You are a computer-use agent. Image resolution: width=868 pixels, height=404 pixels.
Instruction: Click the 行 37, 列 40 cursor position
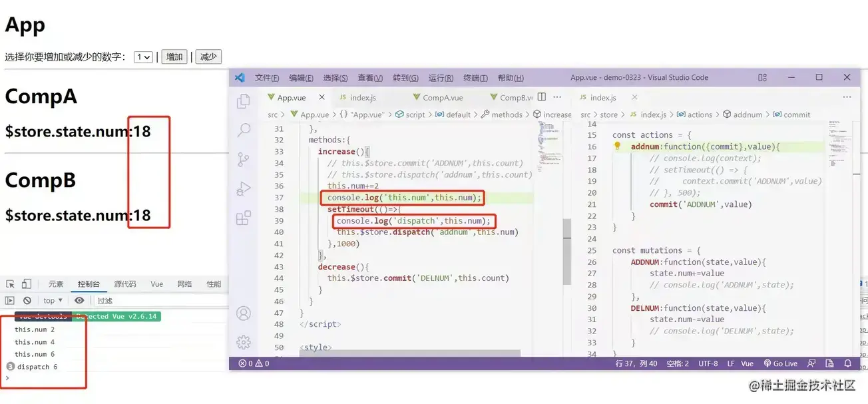pyautogui.click(x=636, y=363)
